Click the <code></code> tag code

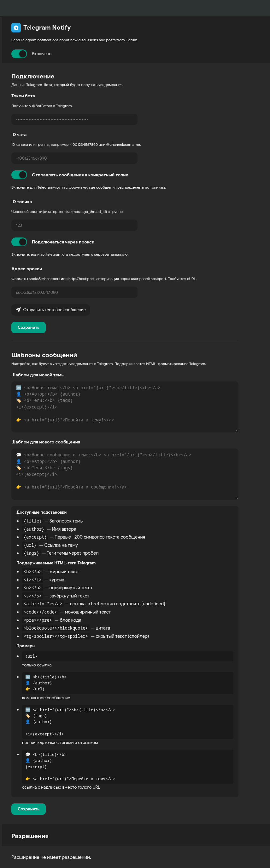[40, 612]
